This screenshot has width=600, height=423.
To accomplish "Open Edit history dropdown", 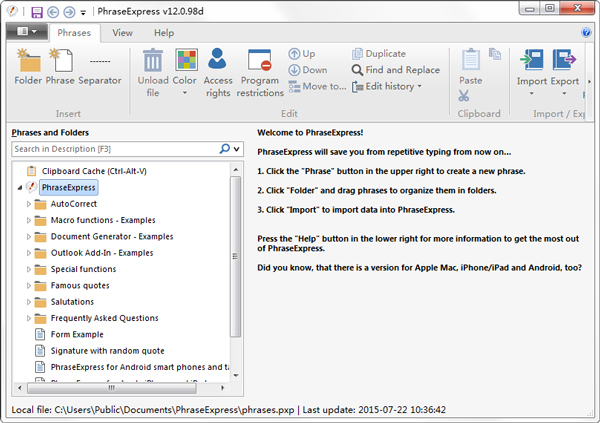I will pyautogui.click(x=386, y=87).
